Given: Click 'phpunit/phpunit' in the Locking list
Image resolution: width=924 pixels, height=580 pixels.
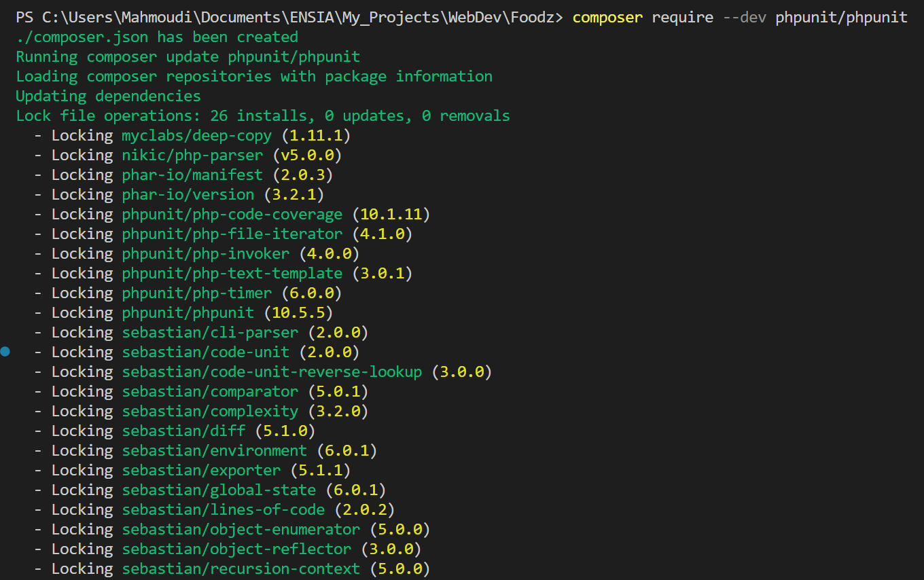Looking at the screenshot, I should click(188, 312).
